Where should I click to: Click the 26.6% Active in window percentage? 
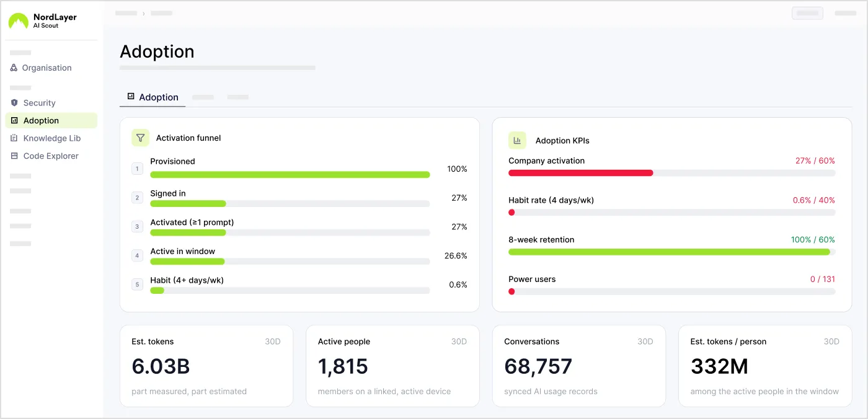click(456, 255)
